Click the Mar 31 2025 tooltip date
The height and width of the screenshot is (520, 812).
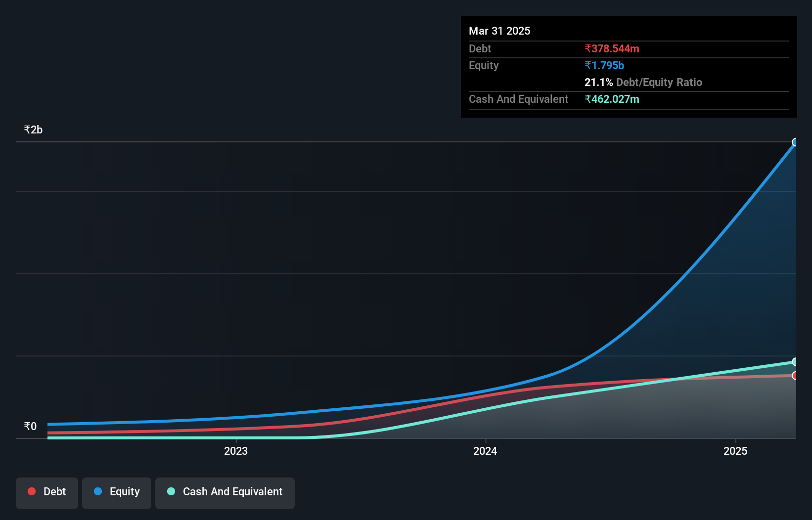pos(499,31)
